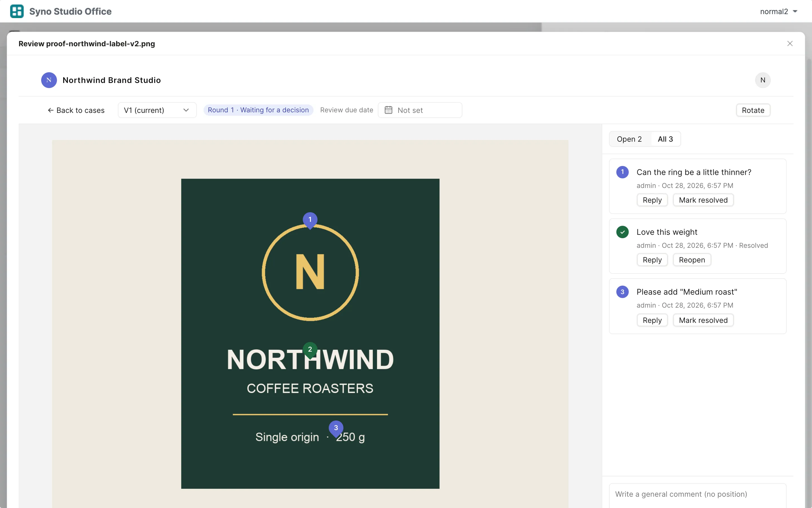812x508 pixels.
Task: Click the Northwind Brand Studio avatar icon
Action: coord(49,80)
